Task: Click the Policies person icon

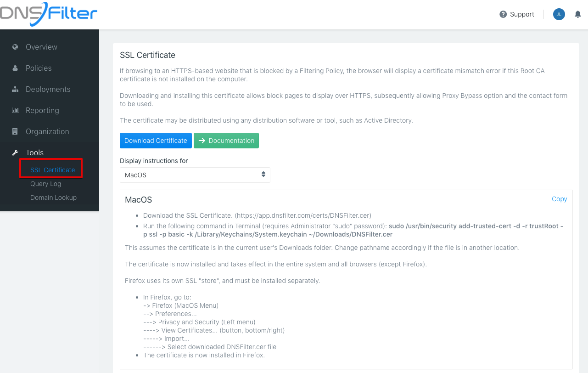Action: [15, 68]
